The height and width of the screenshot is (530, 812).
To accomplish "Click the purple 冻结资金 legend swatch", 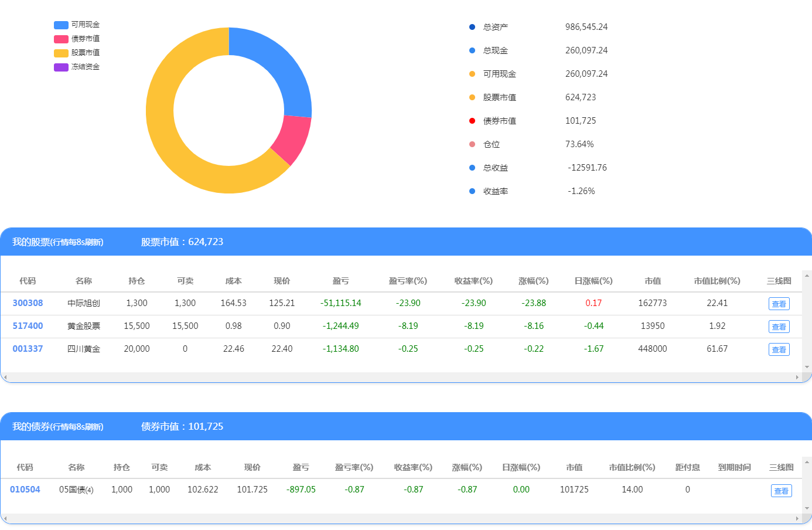I will [62, 67].
